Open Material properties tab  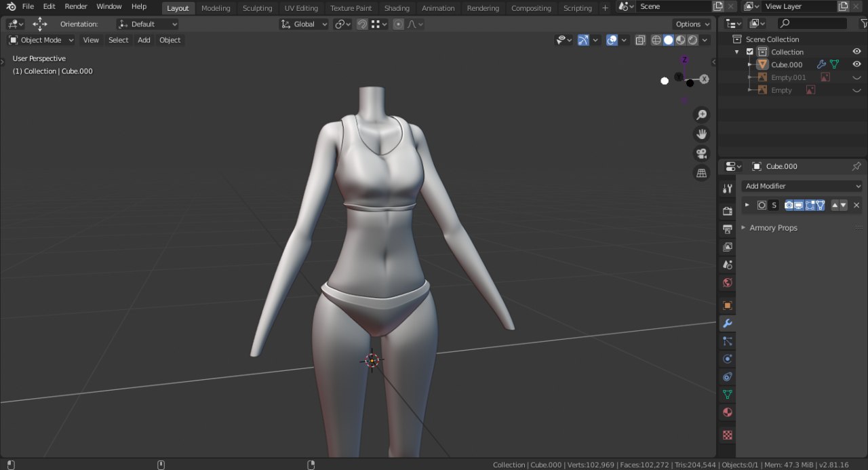coord(728,412)
